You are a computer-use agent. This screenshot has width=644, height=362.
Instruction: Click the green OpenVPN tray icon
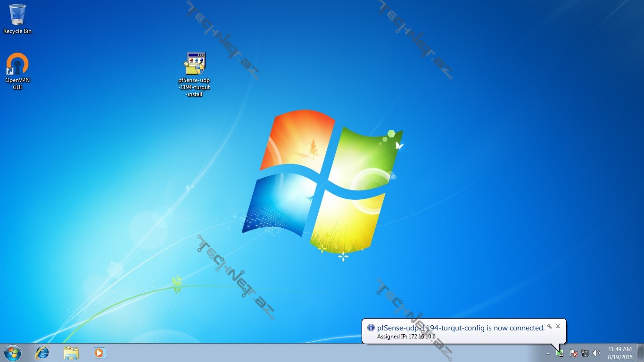(560, 353)
